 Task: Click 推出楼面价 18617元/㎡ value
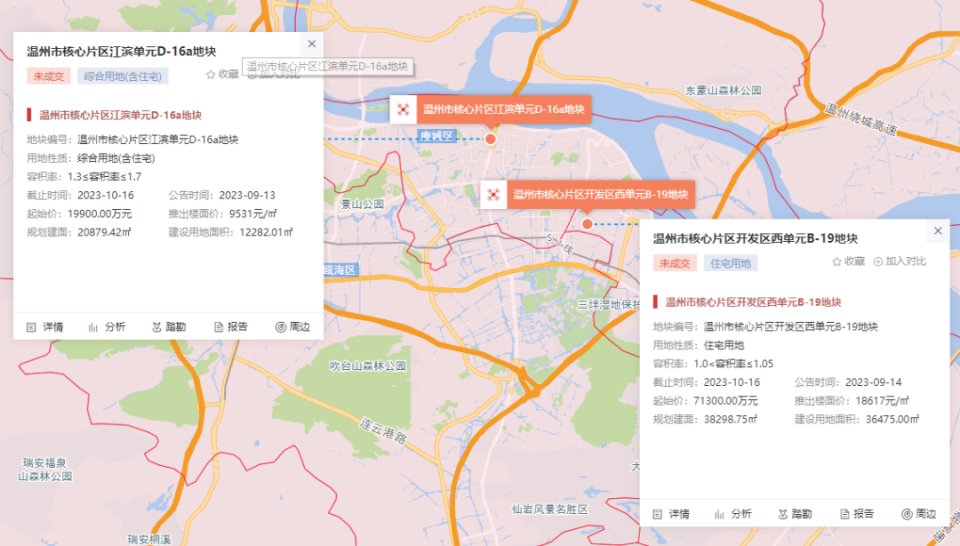(882, 401)
